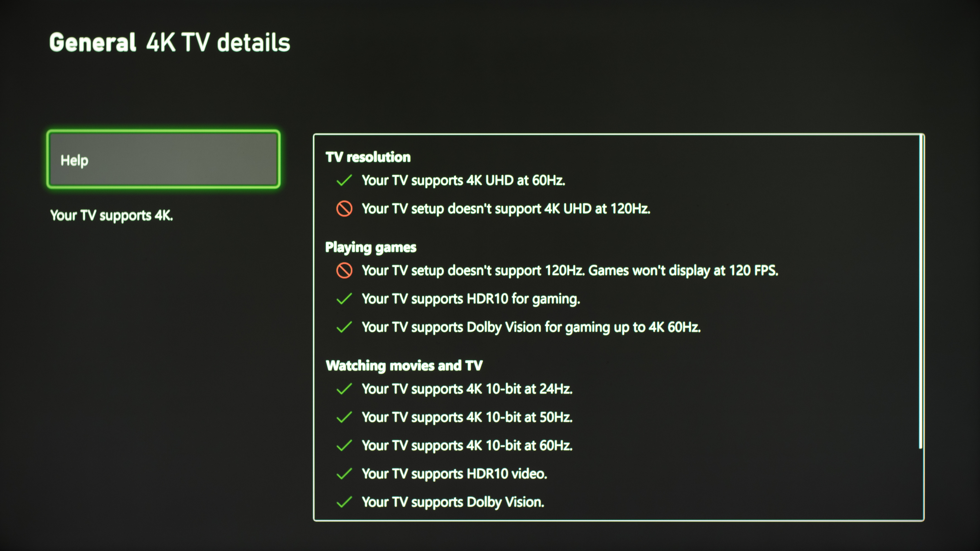Click 'Your TV supports HDR10 video' text
The width and height of the screenshot is (980, 551).
click(454, 474)
